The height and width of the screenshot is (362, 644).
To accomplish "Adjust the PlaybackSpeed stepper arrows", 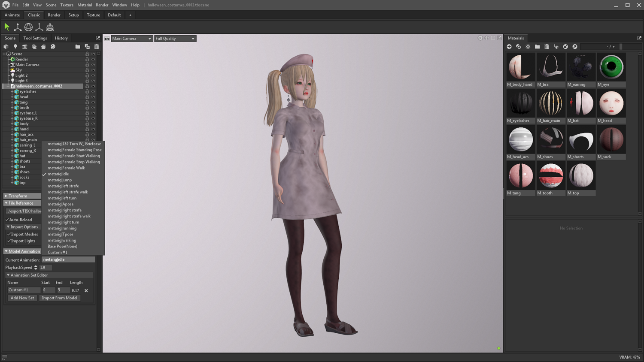I will click(36, 268).
